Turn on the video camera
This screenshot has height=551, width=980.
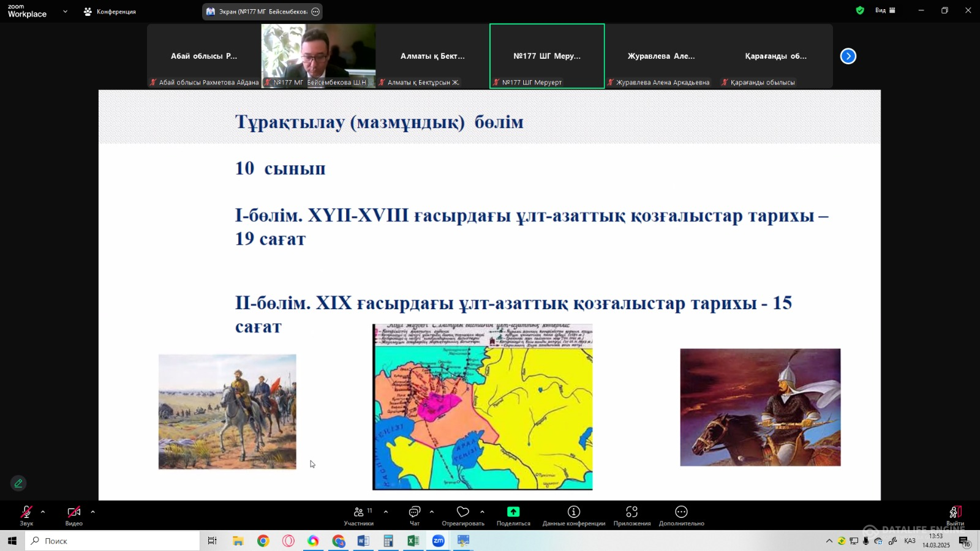point(74,512)
